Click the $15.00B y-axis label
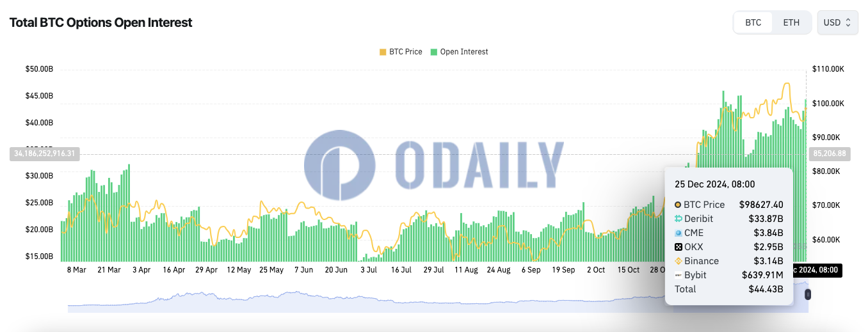This screenshot has width=868, height=332. (39, 257)
